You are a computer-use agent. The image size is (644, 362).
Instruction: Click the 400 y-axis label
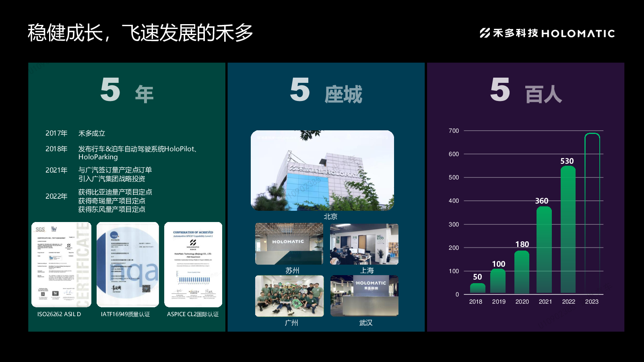coord(454,201)
